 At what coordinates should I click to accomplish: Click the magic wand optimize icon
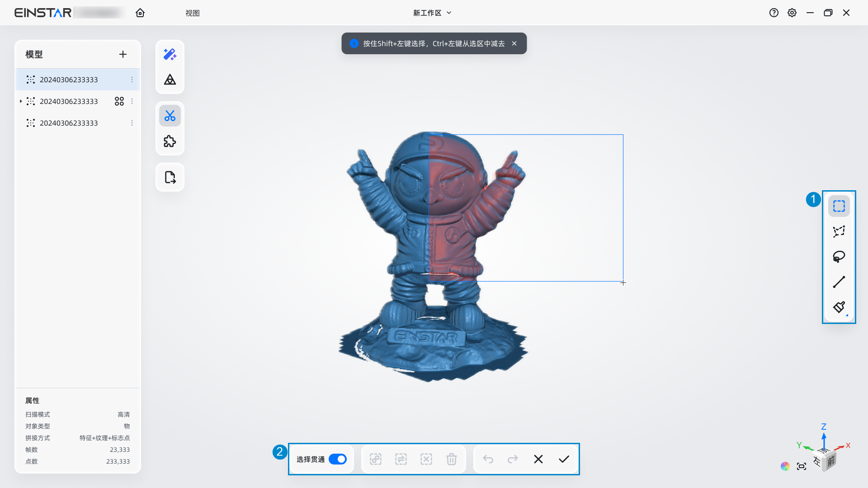pyautogui.click(x=170, y=54)
